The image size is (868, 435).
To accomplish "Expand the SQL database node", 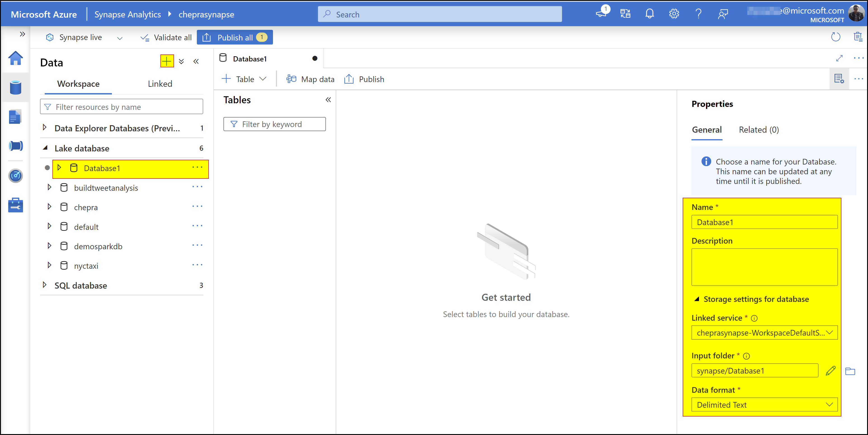I will 45,285.
